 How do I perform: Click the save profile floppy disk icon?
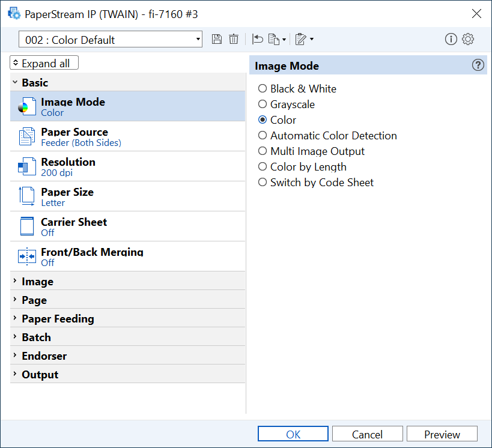click(x=216, y=39)
